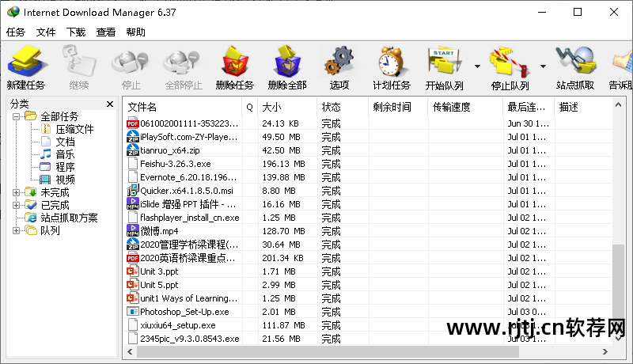
Task: Select the Unit 5.ppt row
Action: point(367,285)
